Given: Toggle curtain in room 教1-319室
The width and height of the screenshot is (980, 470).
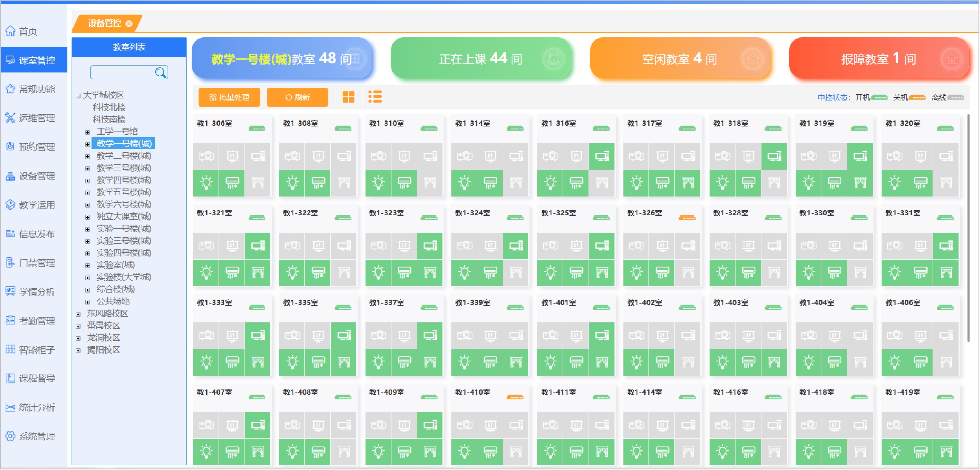Looking at the screenshot, I should (x=860, y=183).
